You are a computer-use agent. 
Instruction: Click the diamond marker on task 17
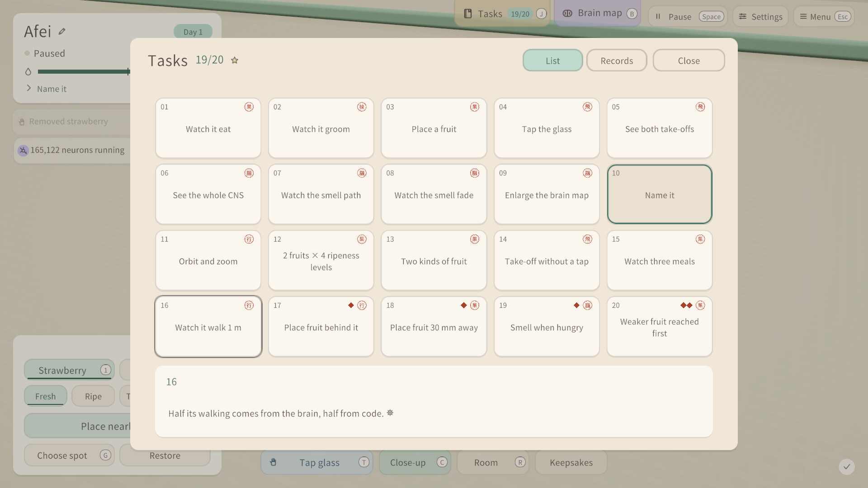(351, 305)
